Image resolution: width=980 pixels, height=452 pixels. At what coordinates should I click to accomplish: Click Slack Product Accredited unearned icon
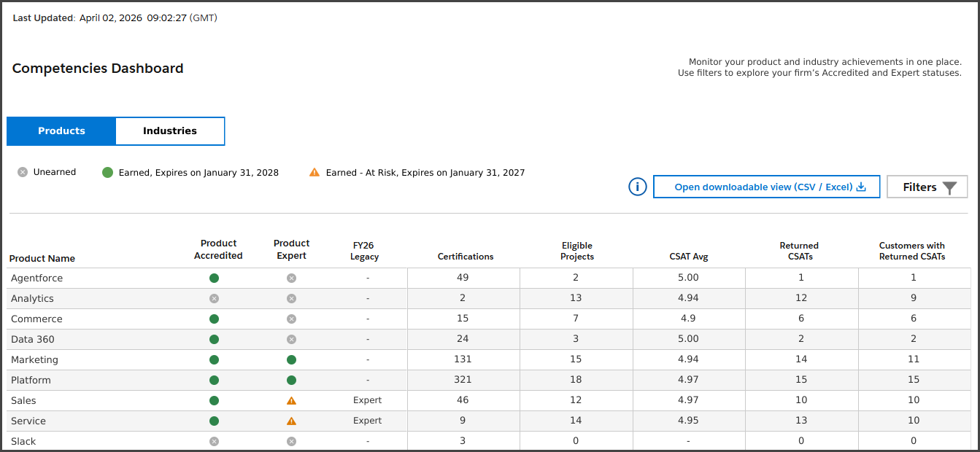(214, 441)
